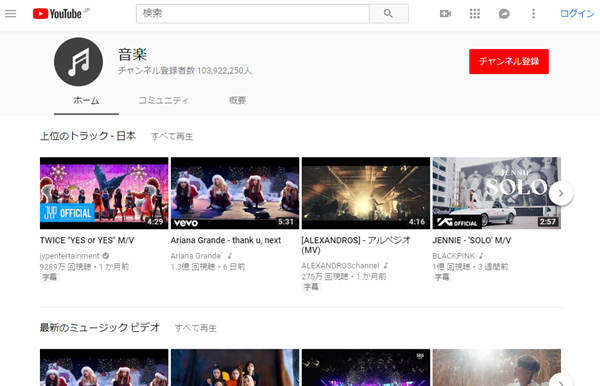Image resolution: width=600 pixels, height=386 pixels.
Task: Focus the 検索 search input field
Action: [253, 14]
